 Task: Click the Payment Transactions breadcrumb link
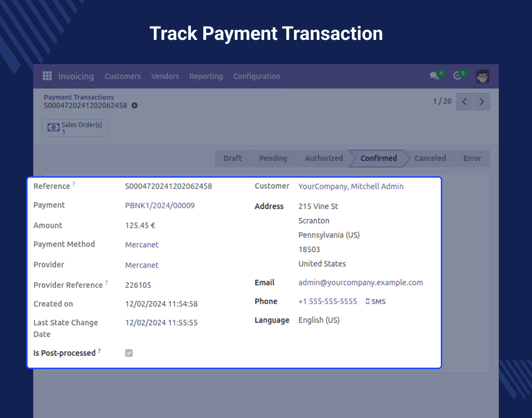click(x=79, y=97)
